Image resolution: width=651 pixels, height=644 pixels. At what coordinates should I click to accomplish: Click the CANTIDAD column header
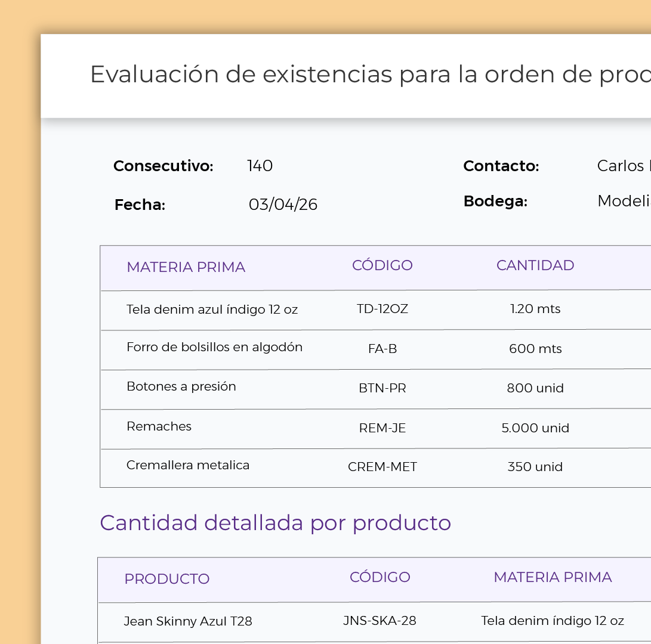[x=535, y=265]
